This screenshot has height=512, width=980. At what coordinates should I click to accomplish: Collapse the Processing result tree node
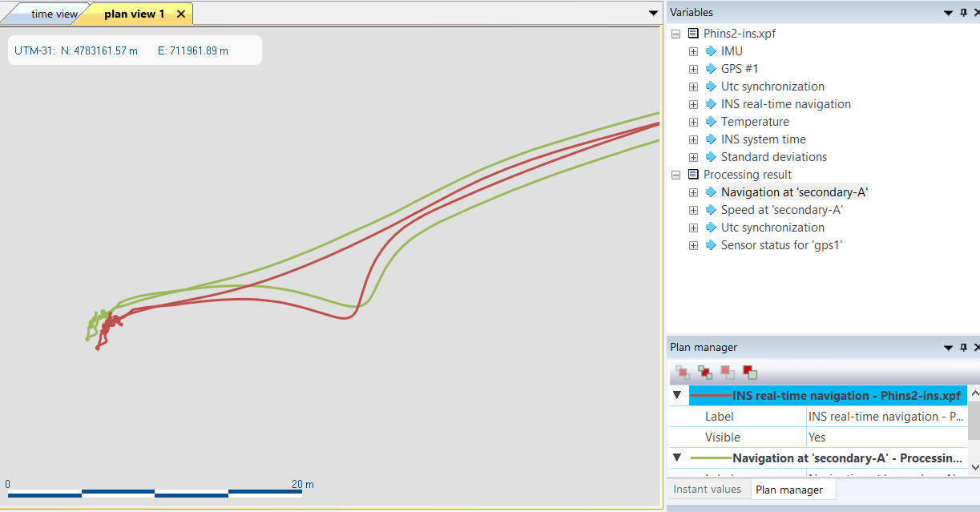point(676,175)
